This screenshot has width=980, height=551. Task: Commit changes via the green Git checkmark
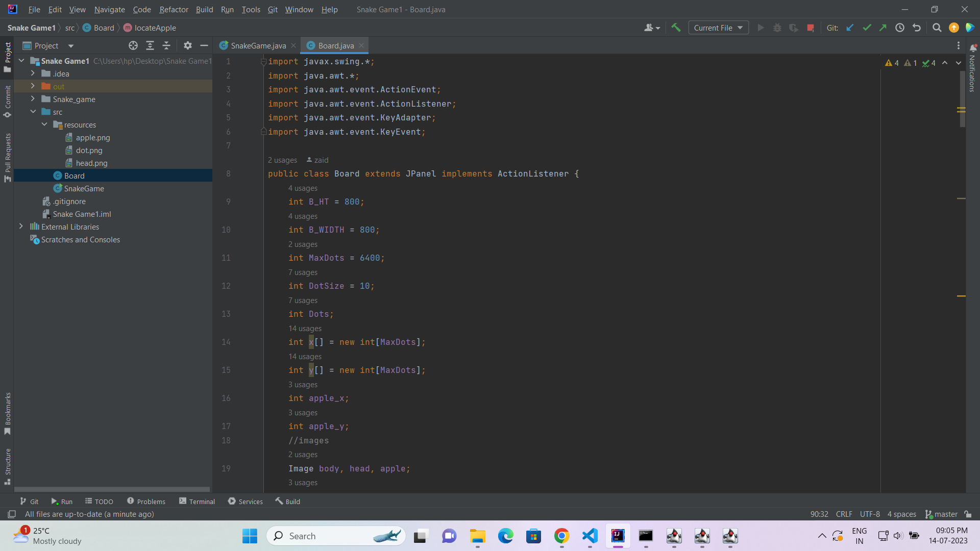pyautogui.click(x=866, y=28)
